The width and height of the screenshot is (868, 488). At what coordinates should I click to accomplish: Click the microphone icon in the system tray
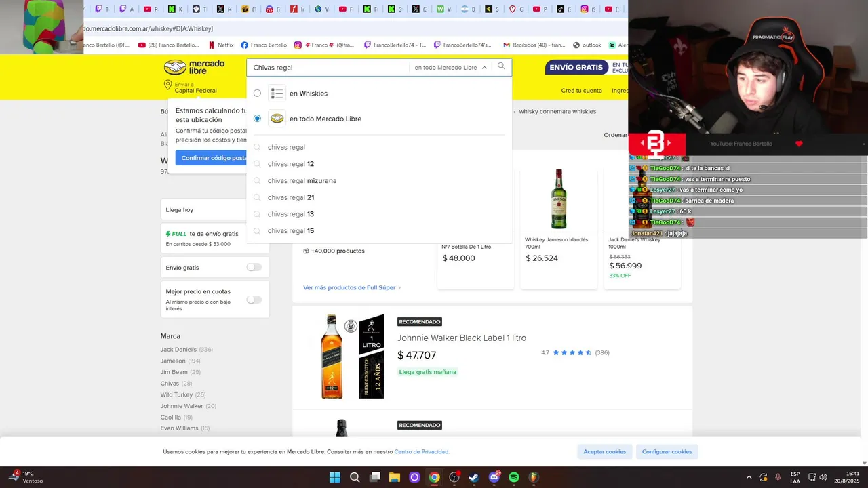pyautogui.click(x=778, y=477)
